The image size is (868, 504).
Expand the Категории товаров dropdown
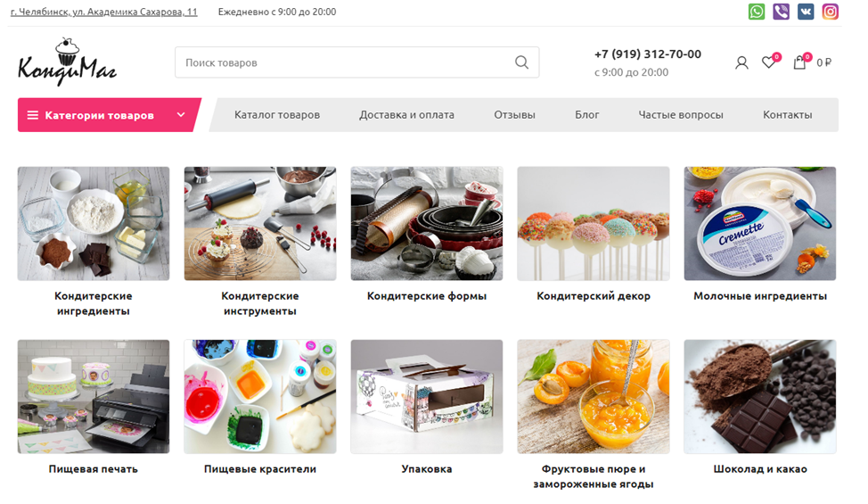[x=109, y=115]
